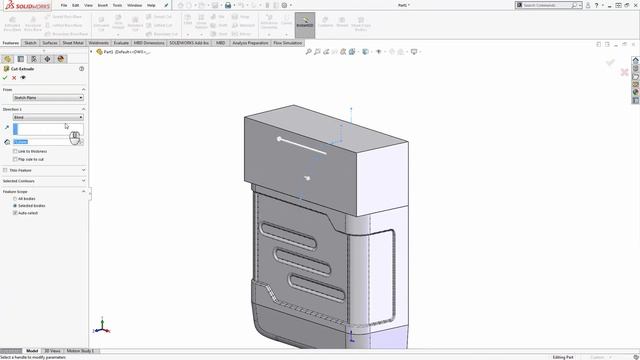Collapse the PropertyManager panel handle
Viewport: 640px width, 360px height.
click(90, 194)
